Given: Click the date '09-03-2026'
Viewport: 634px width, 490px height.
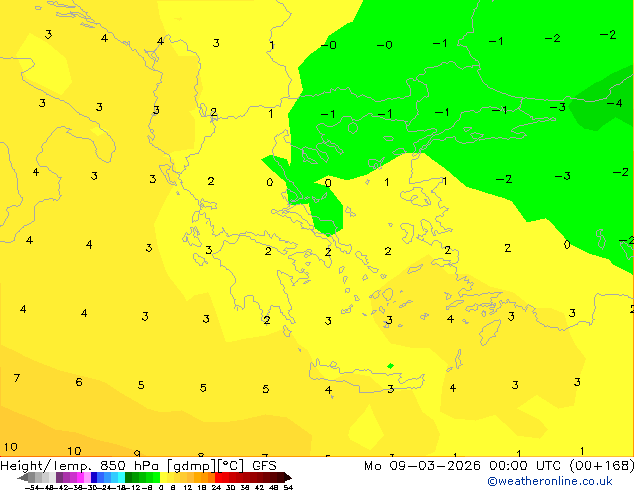Looking at the screenshot, I should click(x=435, y=466).
